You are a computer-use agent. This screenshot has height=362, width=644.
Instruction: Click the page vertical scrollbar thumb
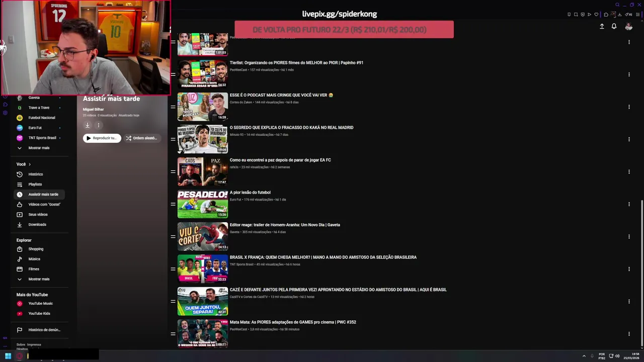pos(641,274)
